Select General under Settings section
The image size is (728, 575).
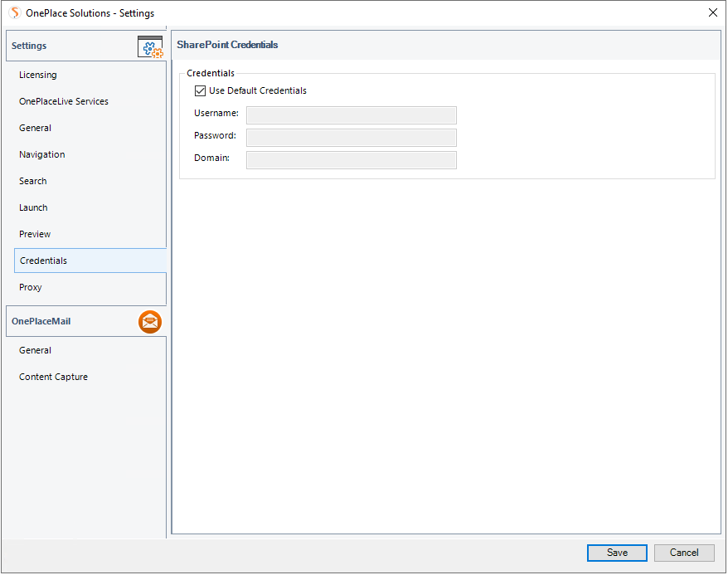point(36,128)
